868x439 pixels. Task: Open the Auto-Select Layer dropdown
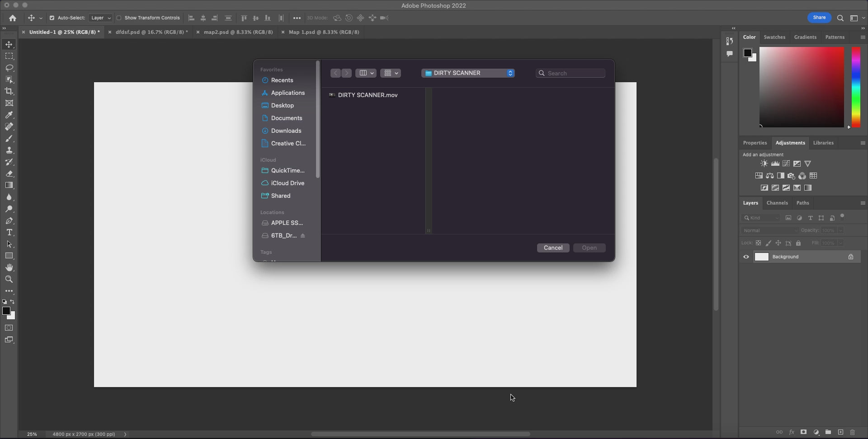coord(100,18)
